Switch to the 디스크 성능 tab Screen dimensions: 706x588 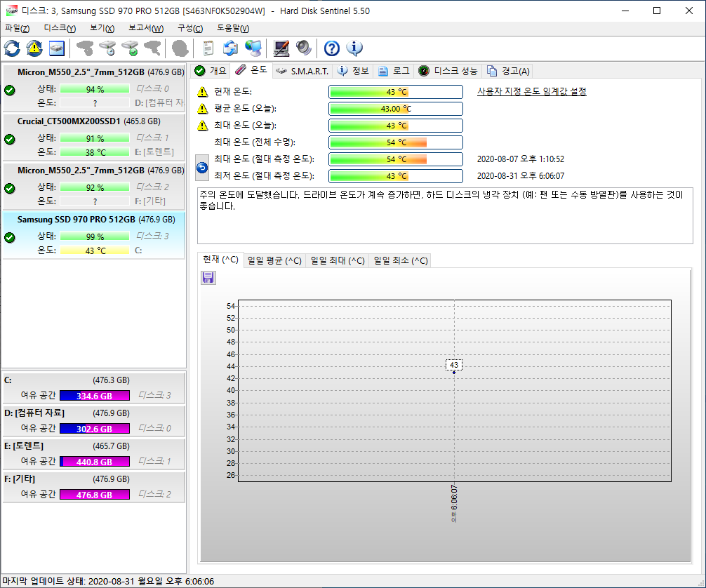(x=448, y=71)
